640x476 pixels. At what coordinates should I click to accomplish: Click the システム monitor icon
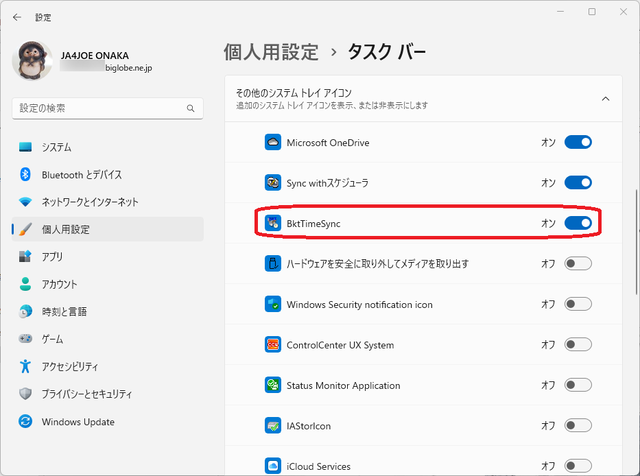click(25, 147)
